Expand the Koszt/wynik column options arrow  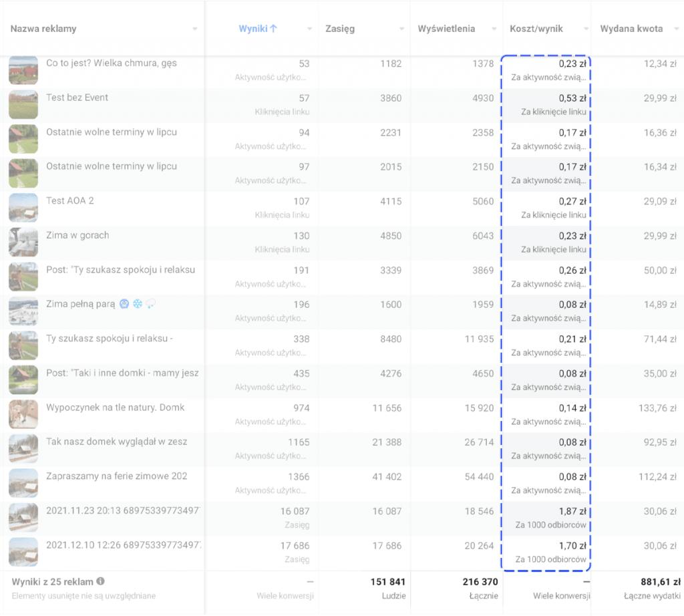(584, 29)
